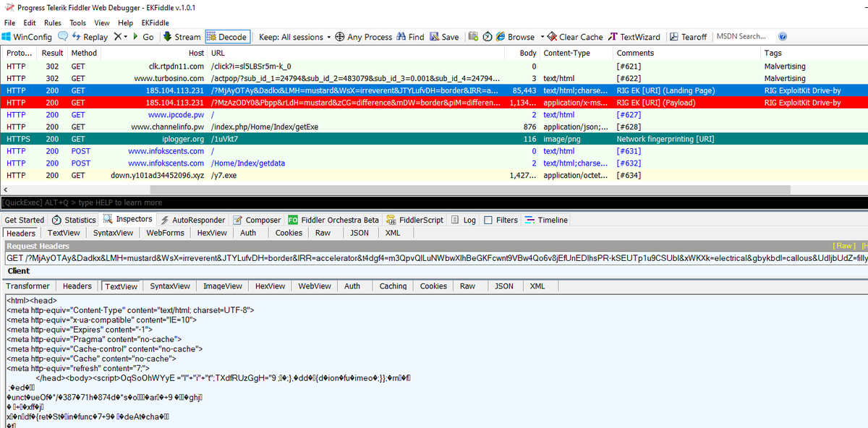Select the clk.rtpdn11.com session row
The image size is (868, 428).
[434, 66]
